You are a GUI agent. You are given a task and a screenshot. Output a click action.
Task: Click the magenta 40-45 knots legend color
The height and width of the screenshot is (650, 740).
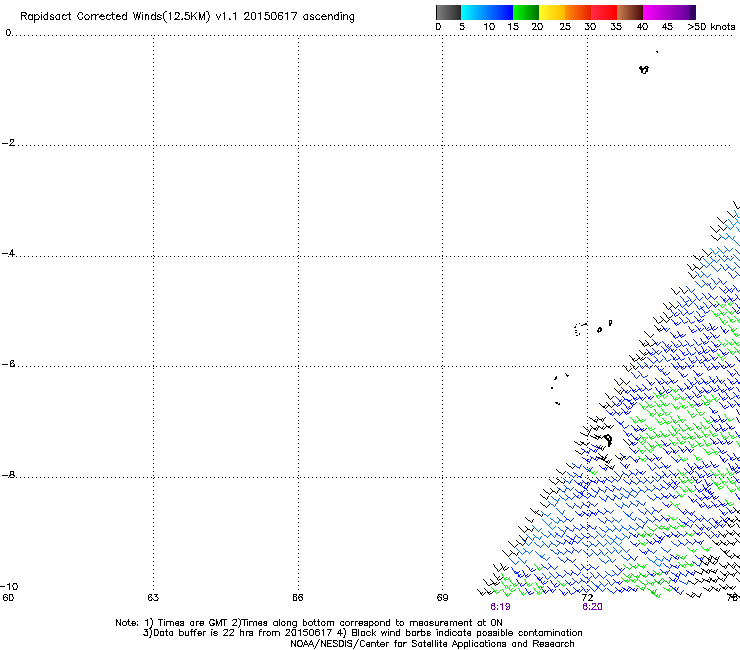point(656,12)
